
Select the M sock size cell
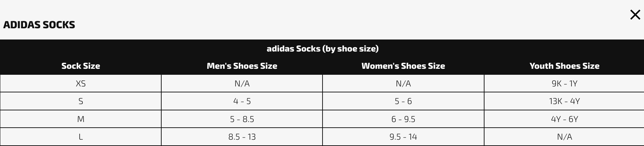81,119
